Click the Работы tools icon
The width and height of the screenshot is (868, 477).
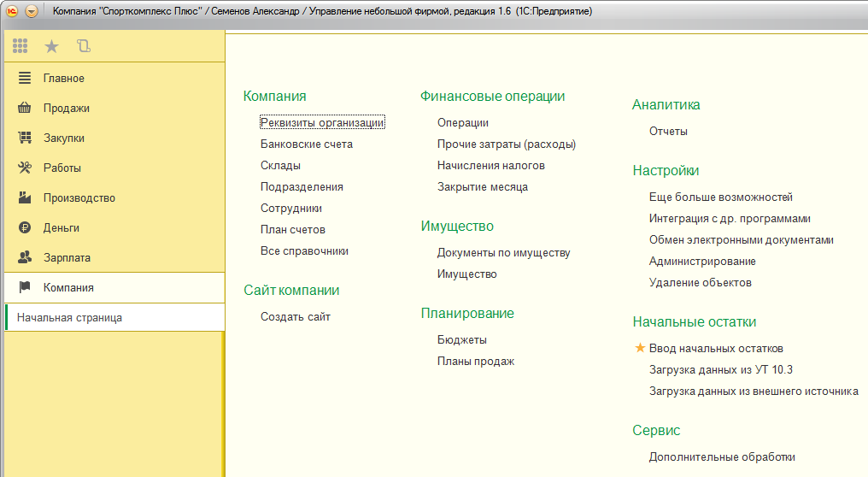point(25,168)
